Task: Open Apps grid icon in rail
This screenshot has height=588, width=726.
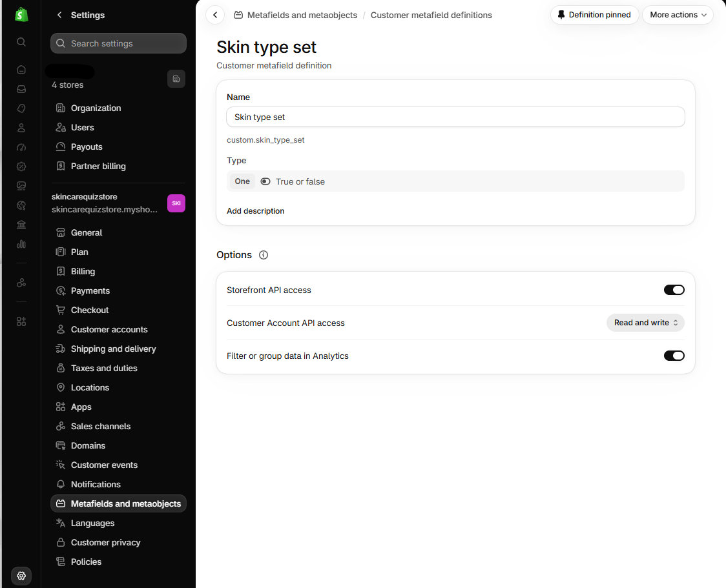Action: click(x=21, y=321)
